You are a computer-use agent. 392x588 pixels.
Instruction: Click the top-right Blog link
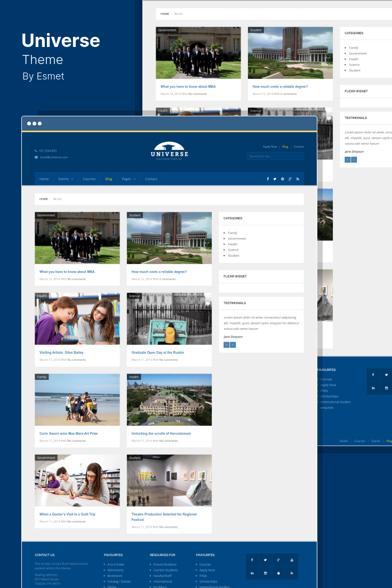285,147
